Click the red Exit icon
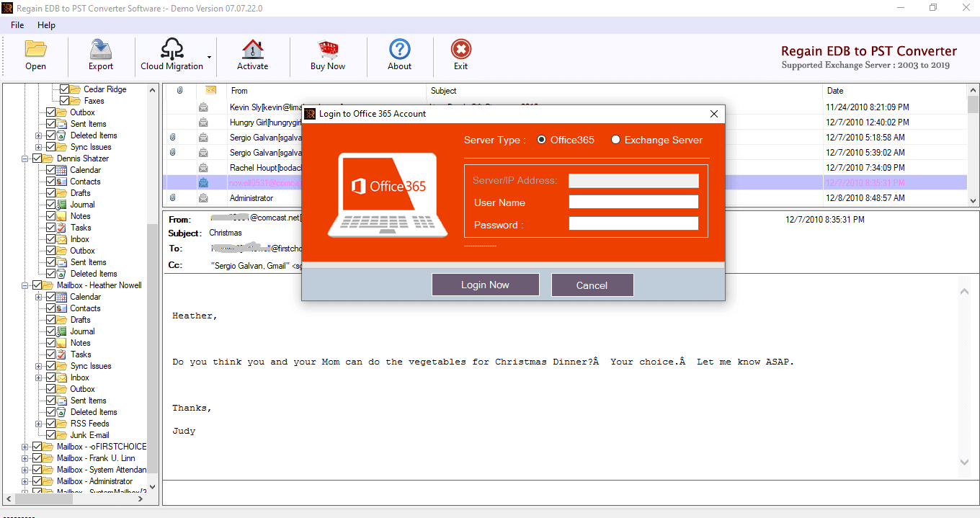This screenshot has width=980, height=518. [x=461, y=50]
